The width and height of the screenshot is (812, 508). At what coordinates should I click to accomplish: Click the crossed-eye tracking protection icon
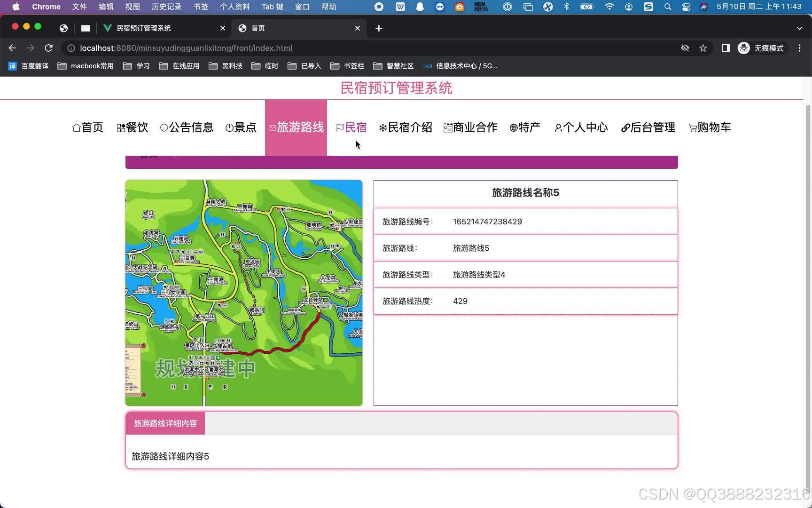(x=685, y=48)
